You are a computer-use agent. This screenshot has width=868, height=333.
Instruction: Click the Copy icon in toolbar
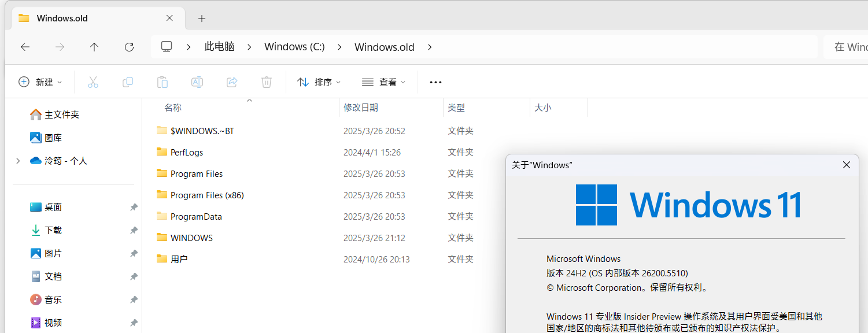pos(128,82)
